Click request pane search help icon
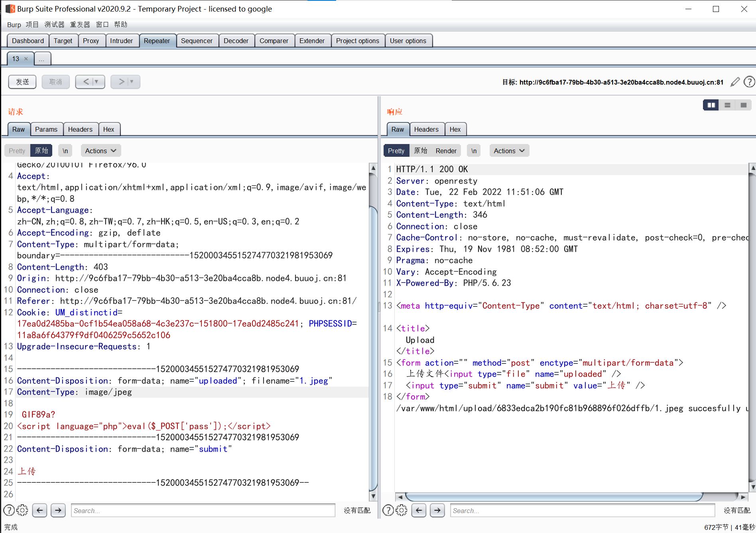 pyautogui.click(x=9, y=510)
